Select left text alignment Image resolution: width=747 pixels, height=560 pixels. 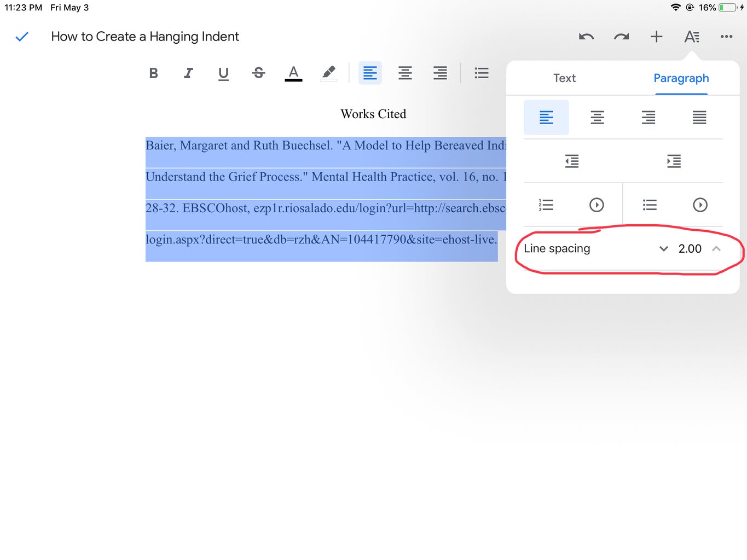click(546, 117)
